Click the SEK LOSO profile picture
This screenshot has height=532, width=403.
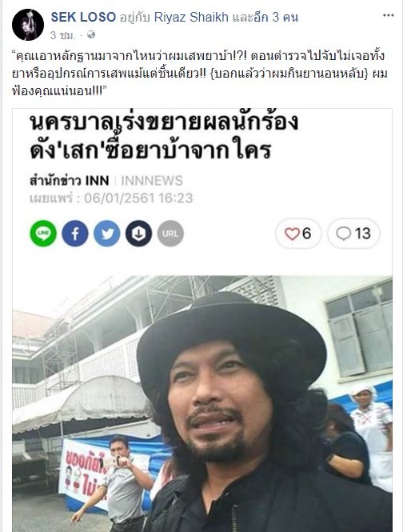coord(28,25)
